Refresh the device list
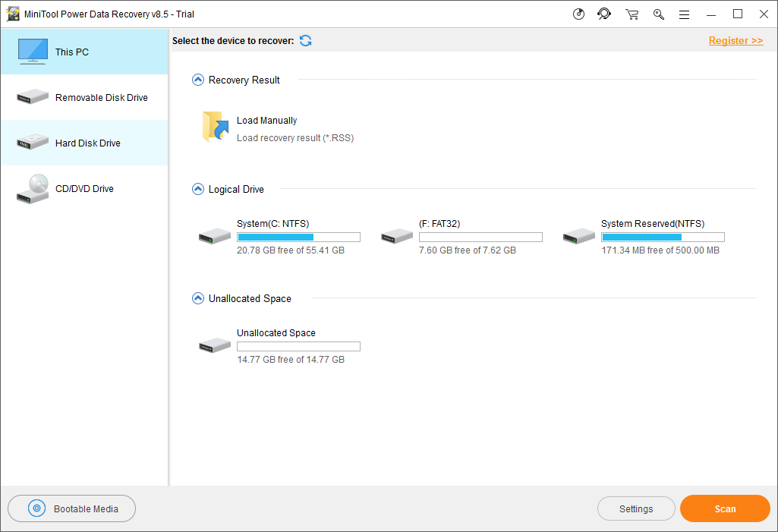Viewport: 778px width, 532px height. click(x=305, y=41)
